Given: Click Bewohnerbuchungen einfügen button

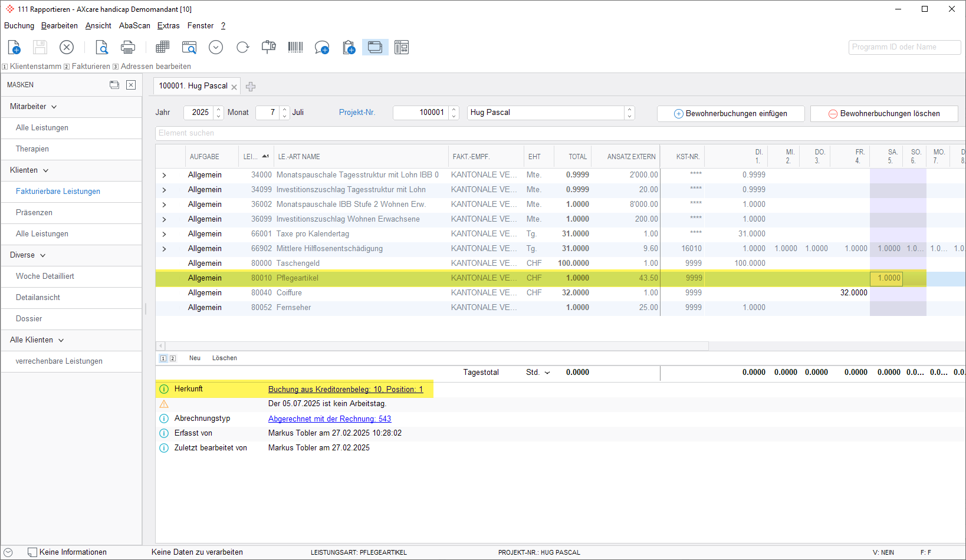Looking at the screenshot, I should [731, 114].
